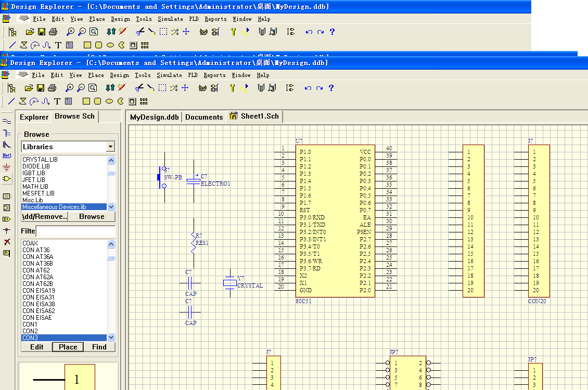Activate the Place Junction tool
Image resolution: width=588 pixels, height=390 pixels.
(7, 230)
